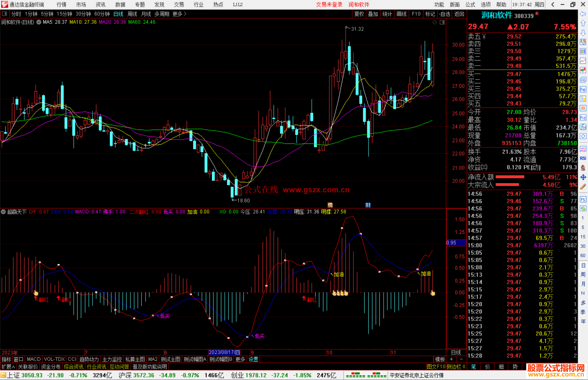Screen dimensions: 588x380
Task: Select the pencil drawing tool icon
Action: (x=583, y=187)
